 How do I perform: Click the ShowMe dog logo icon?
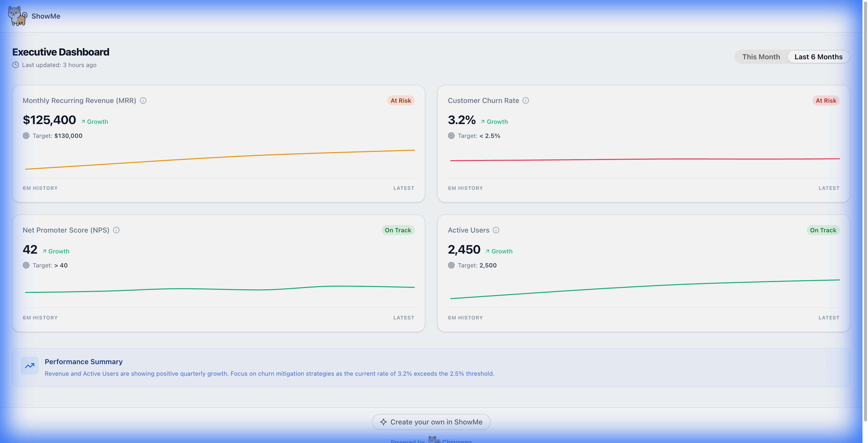tap(18, 16)
